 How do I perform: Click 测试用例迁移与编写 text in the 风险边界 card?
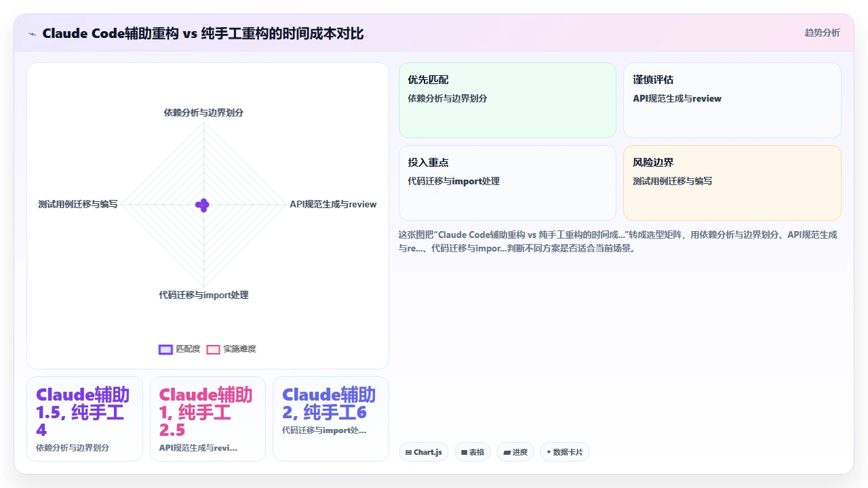[673, 181]
